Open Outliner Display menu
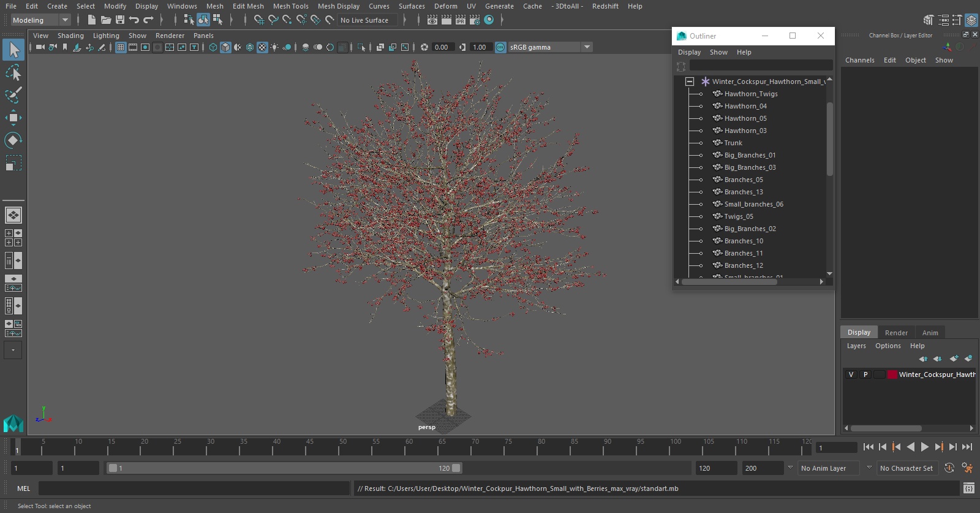 689,52
